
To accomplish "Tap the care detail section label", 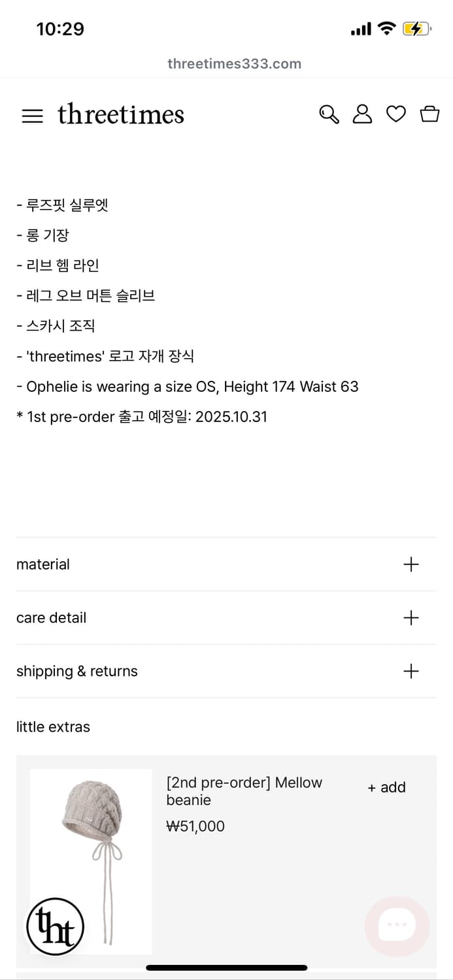I will (52, 618).
